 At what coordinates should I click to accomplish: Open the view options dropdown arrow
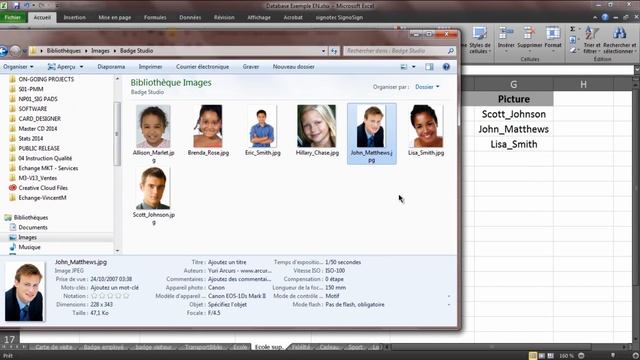413,67
